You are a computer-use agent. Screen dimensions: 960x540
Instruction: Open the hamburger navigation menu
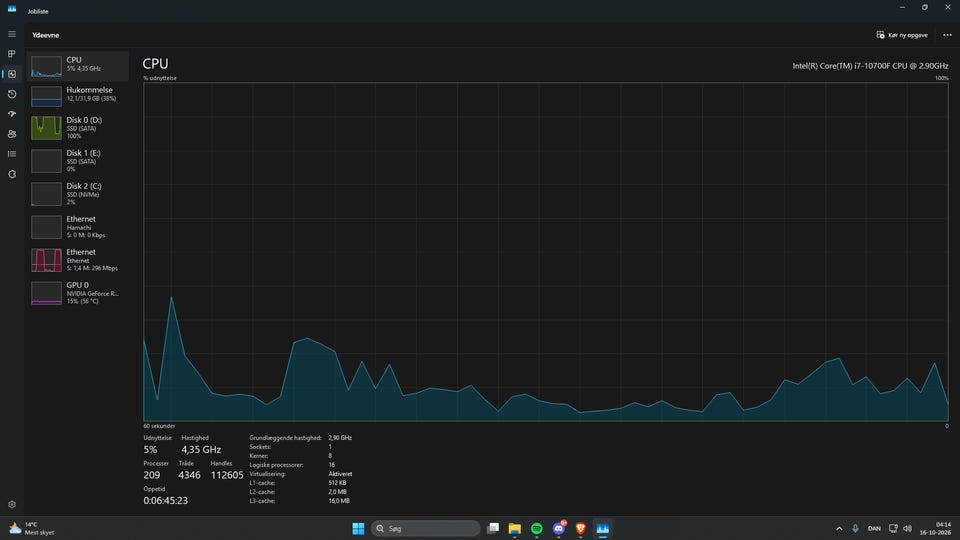point(12,34)
